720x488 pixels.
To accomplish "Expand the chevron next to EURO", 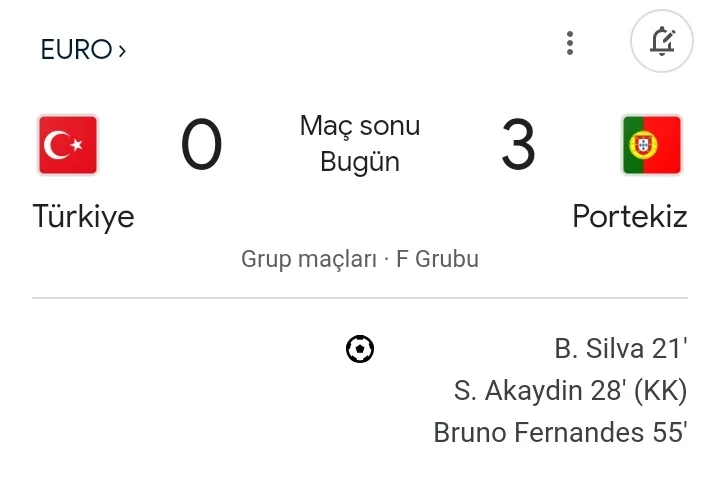I will [x=122, y=49].
